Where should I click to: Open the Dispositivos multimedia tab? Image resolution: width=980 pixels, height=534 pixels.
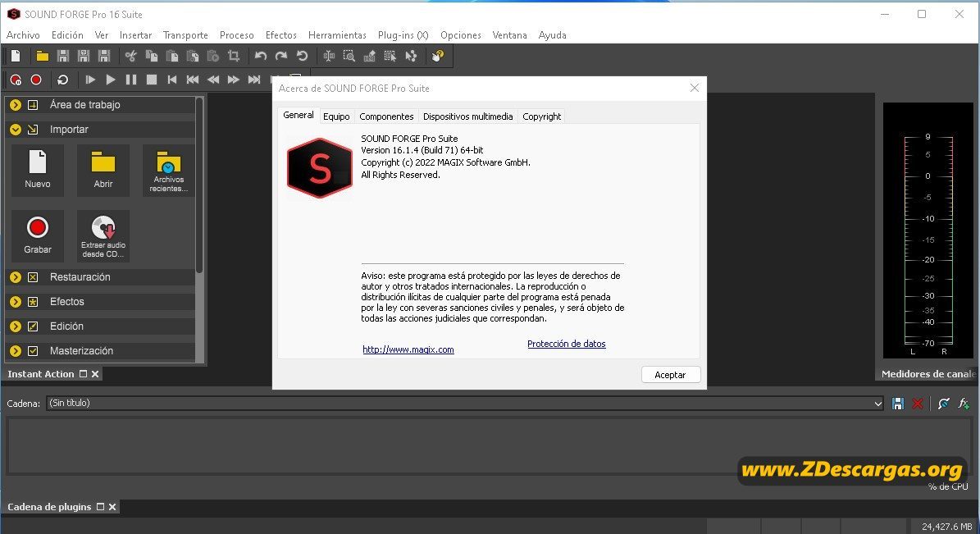click(x=467, y=116)
